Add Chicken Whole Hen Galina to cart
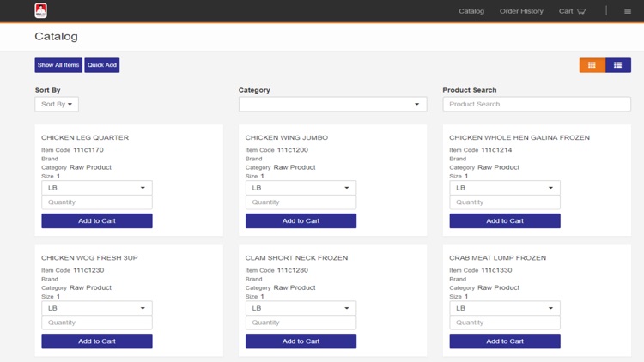This screenshot has width=644, height=362. [x=505, y=220]
